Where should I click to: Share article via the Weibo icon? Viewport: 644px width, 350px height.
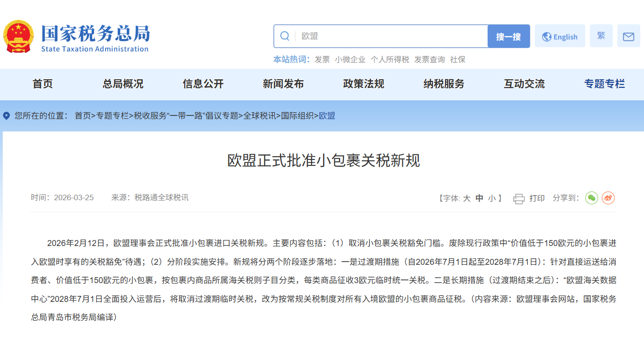pos(608,198)
